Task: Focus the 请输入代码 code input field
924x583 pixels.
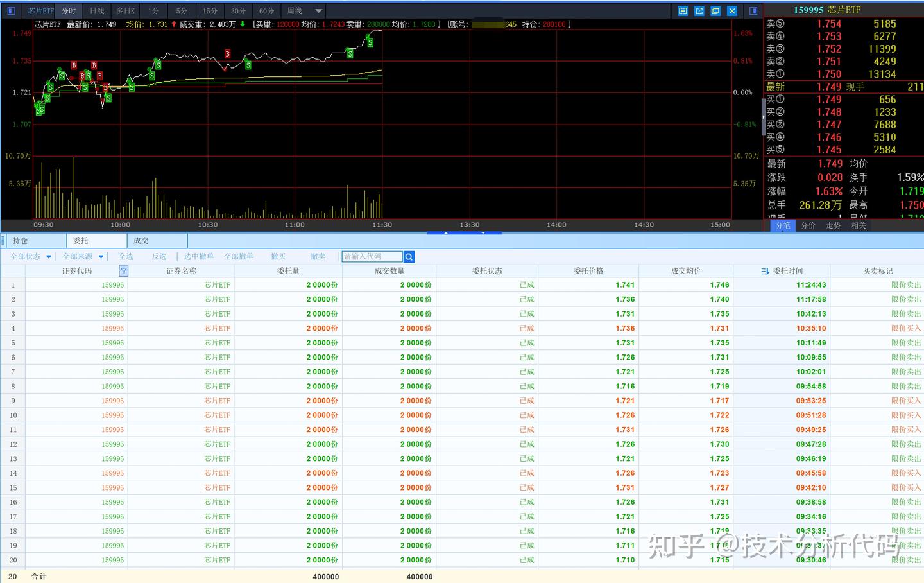Action: (x=372, y=257)
